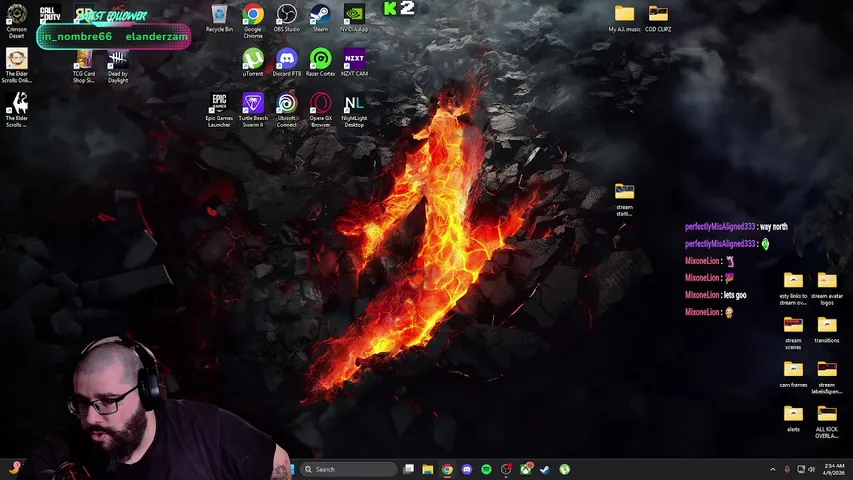Click the microphone tray icon
Image resolution: width=853 pixels, height=480 pixels.
click(787, 469)
